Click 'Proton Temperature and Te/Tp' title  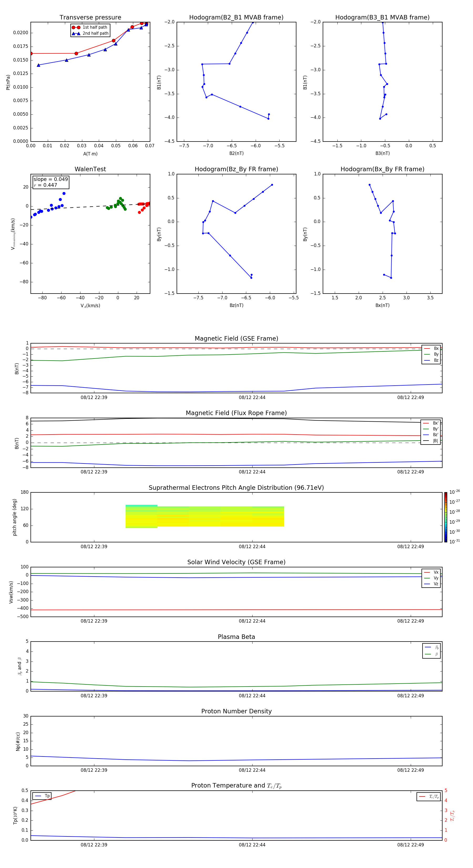[x=236, y=786]
